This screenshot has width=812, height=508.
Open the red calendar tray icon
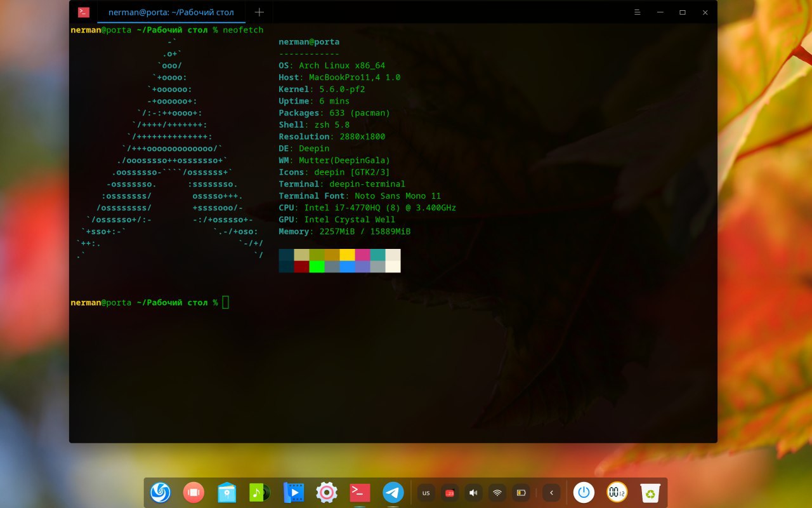450,493
